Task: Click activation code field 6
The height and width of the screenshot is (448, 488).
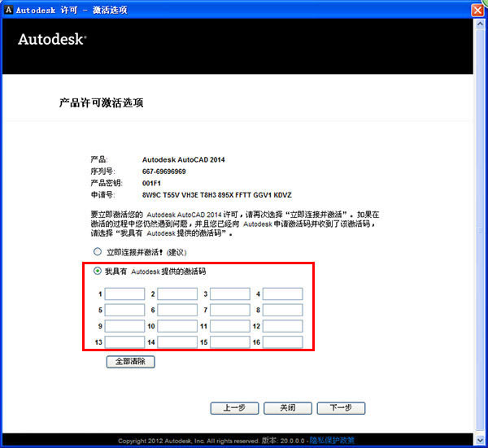Action: pyautogui.click(x=177, y=310)
